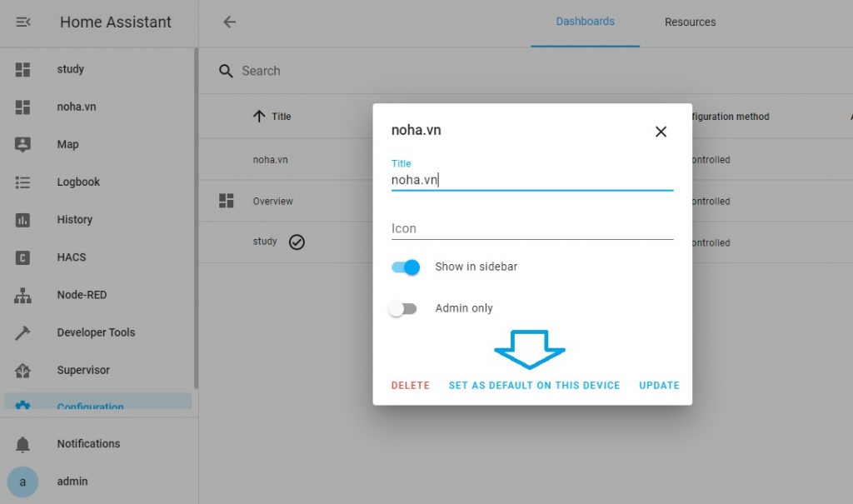Click the Overview row title
Viewport: 853px width, 504px height.
pyautogui.click(x=272, y=201)
